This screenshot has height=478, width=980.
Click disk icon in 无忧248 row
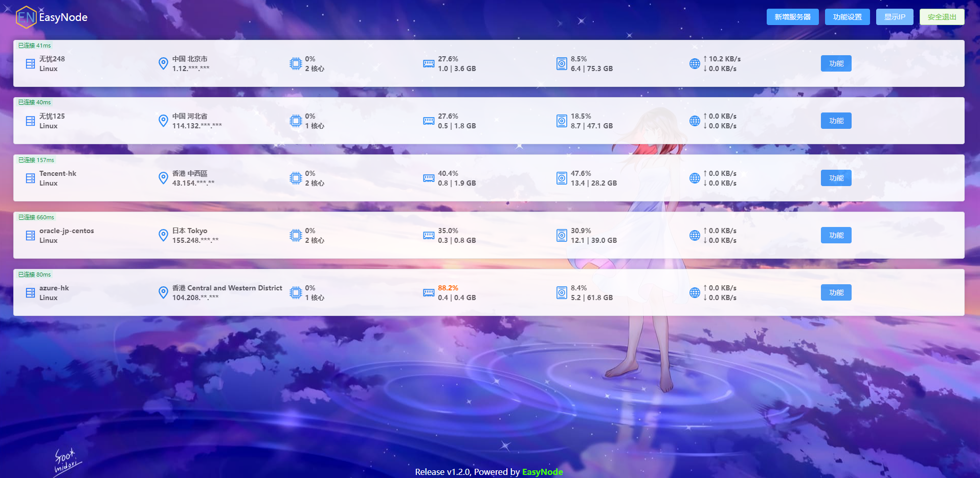(x=562, y=64)
